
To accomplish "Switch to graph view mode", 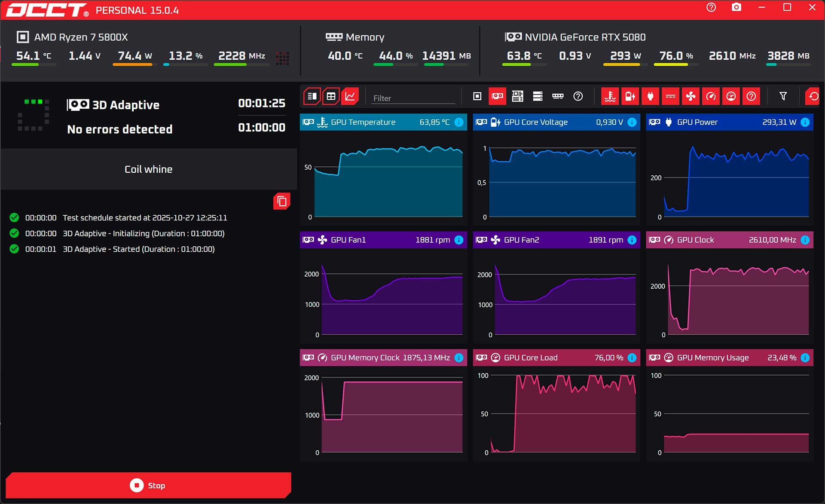I will tap(350, 96).
